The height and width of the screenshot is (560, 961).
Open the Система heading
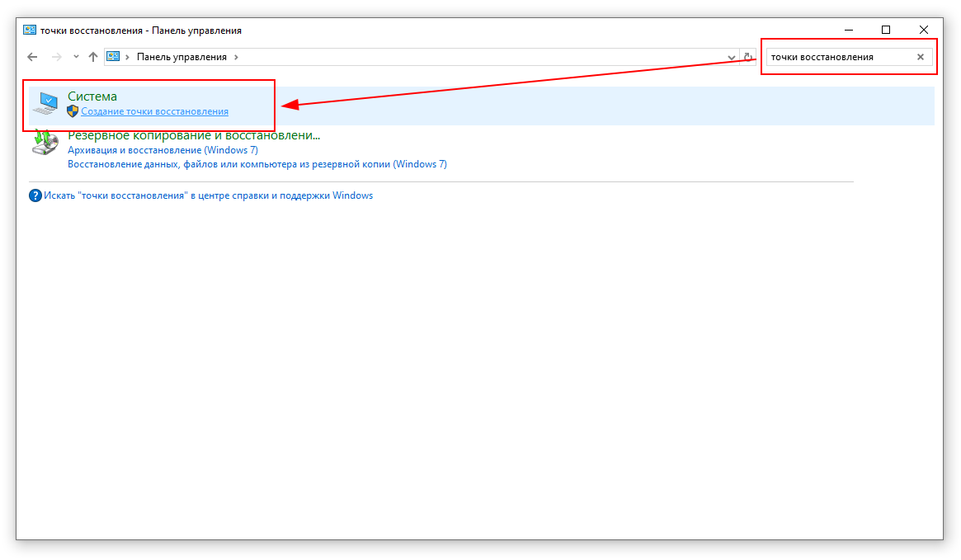pos(92,96)
